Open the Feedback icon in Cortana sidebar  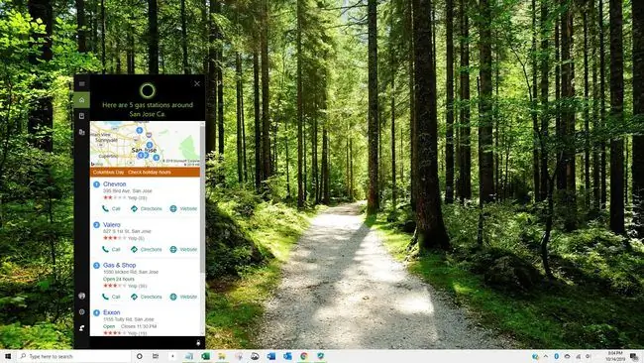81,328
